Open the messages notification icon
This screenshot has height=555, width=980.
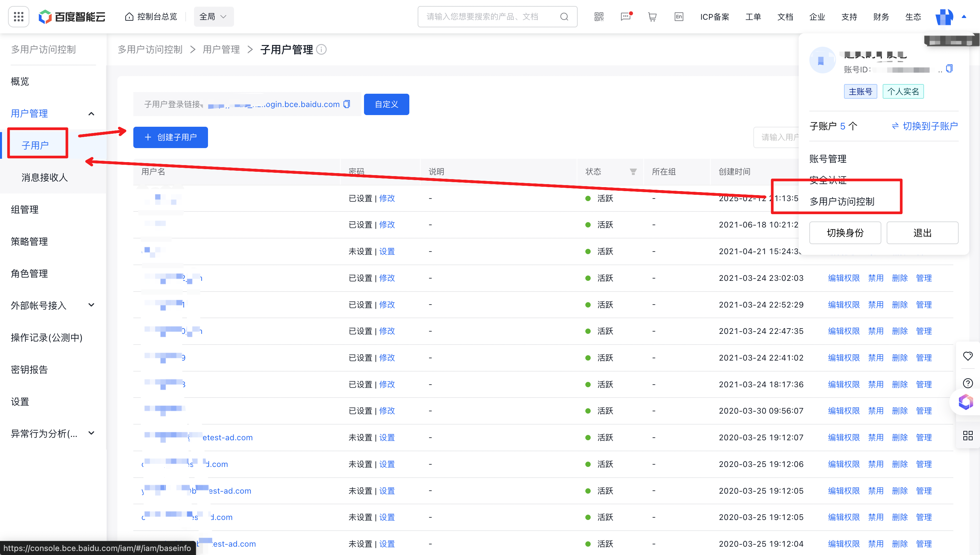[626, 16]
